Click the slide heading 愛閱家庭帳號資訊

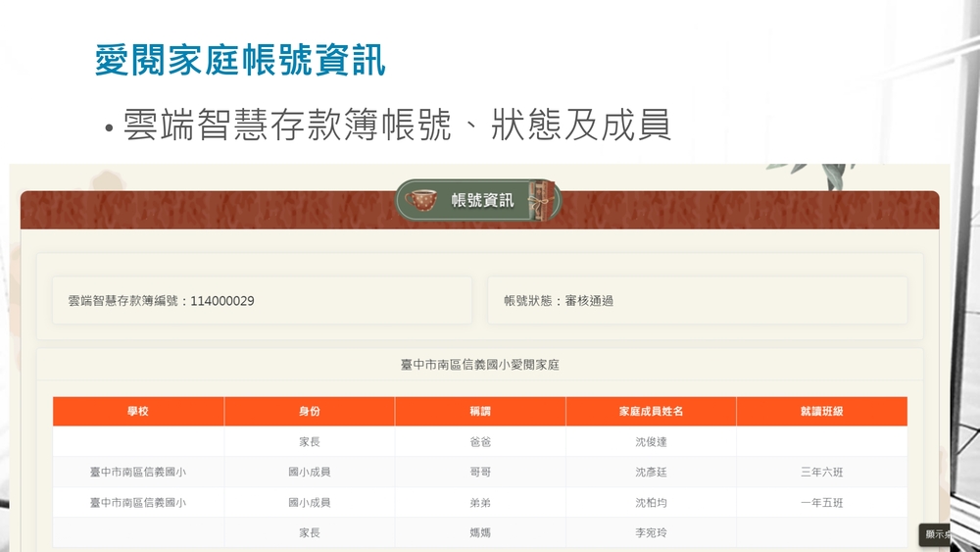[240, 61]
